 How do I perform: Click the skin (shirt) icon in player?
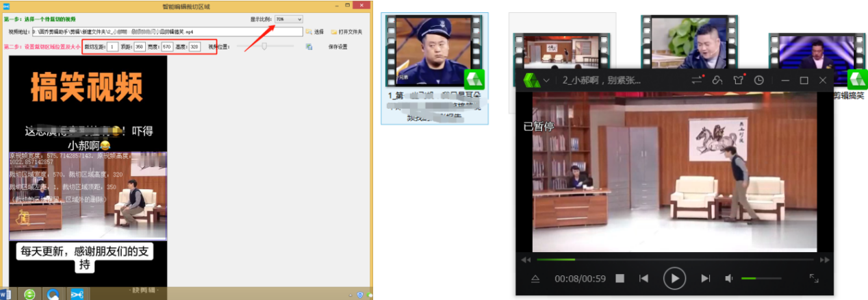738,80
